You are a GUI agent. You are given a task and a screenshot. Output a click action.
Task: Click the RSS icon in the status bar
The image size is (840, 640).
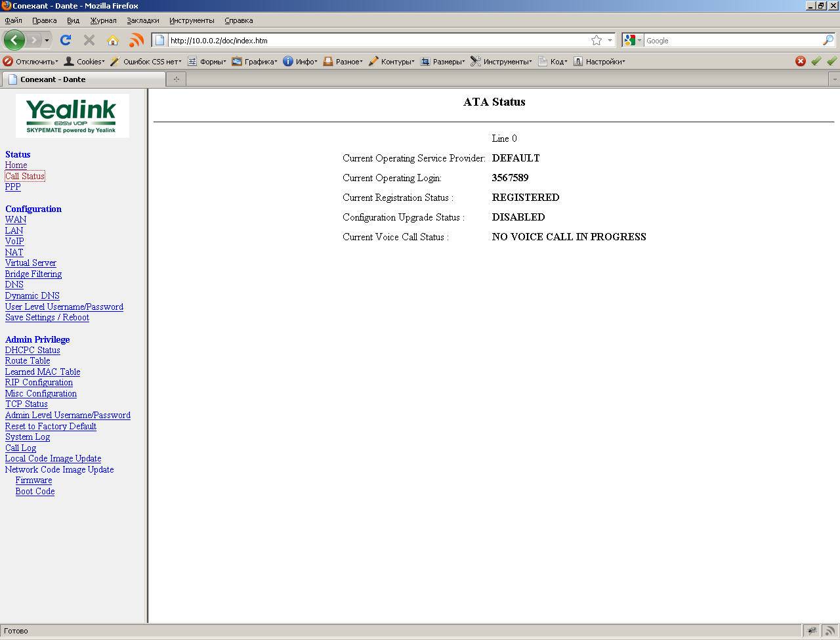829,631
